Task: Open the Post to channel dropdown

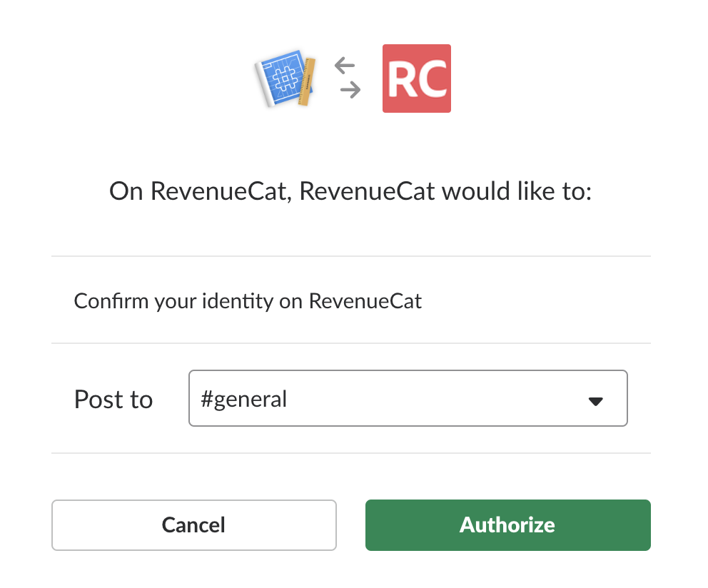Action: click(408, 398)
